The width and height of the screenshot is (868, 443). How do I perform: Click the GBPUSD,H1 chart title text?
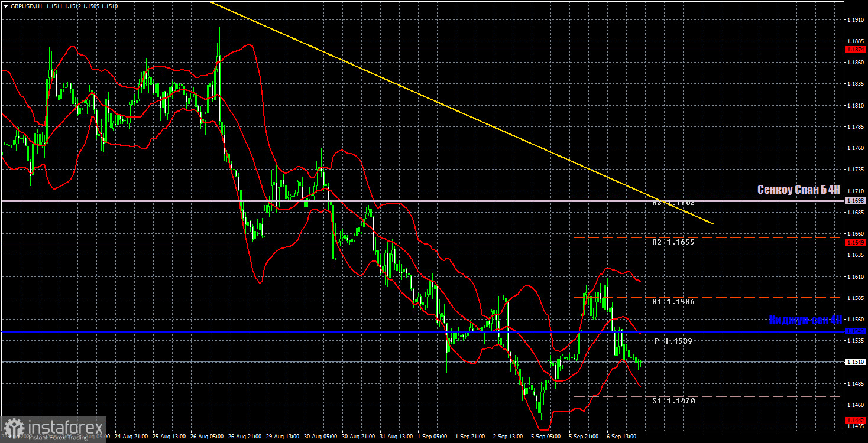(25, 6)
